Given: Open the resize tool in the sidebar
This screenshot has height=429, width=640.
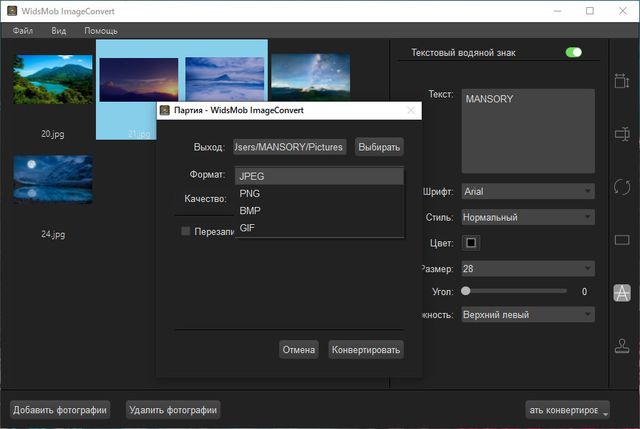Looking at the screenshot, I should point(621,81).
